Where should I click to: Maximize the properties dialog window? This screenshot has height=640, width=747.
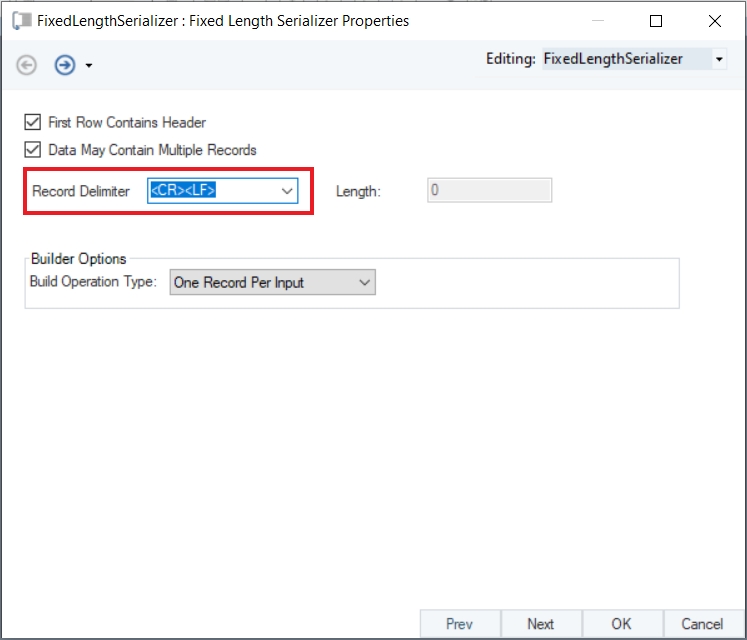tap(656, 21)
